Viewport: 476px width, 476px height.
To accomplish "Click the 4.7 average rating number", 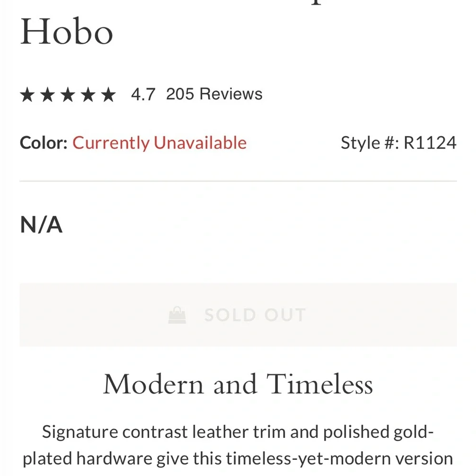I will (x=143, y=94).
